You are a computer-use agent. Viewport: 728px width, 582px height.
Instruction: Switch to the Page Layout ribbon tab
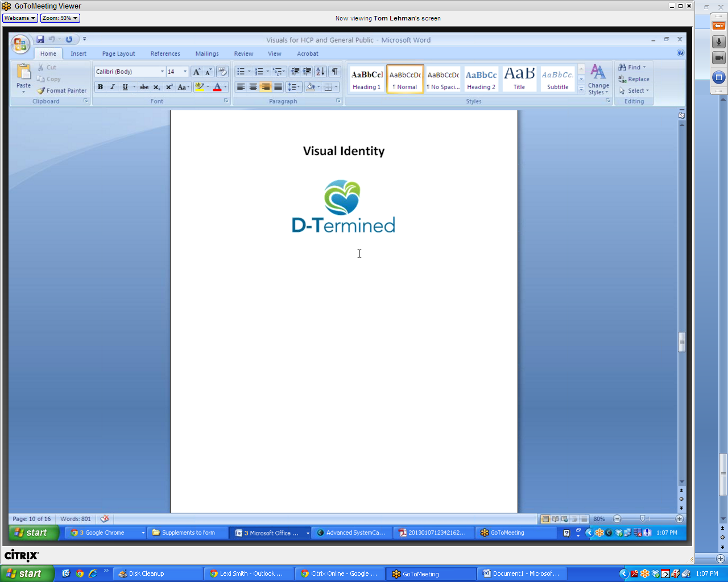point(118,53)
